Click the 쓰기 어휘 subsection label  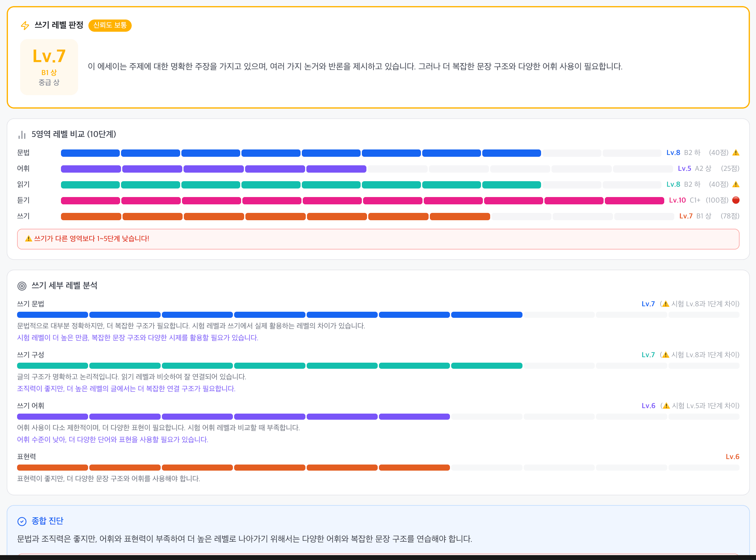pos(30,405)
